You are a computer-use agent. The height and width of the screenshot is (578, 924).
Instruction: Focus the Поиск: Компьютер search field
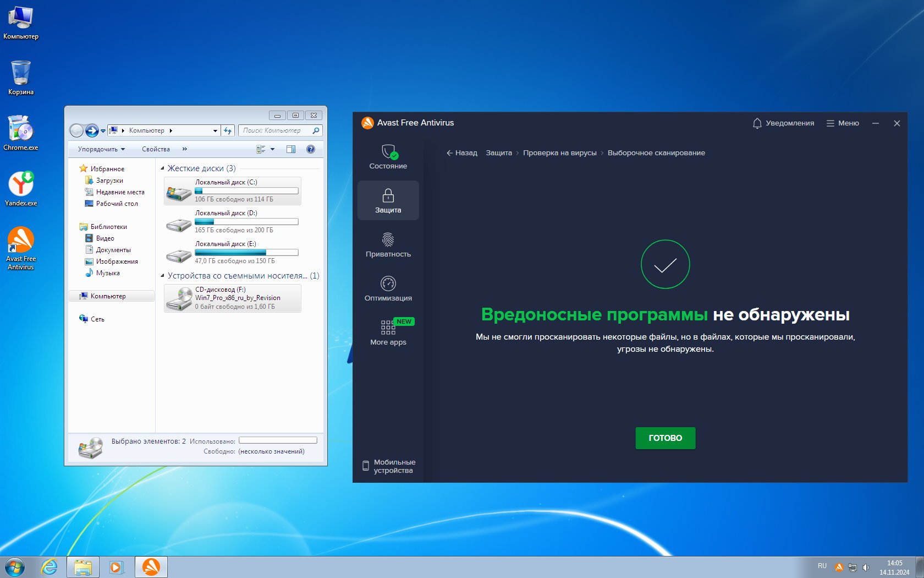(x=280, y=130)
